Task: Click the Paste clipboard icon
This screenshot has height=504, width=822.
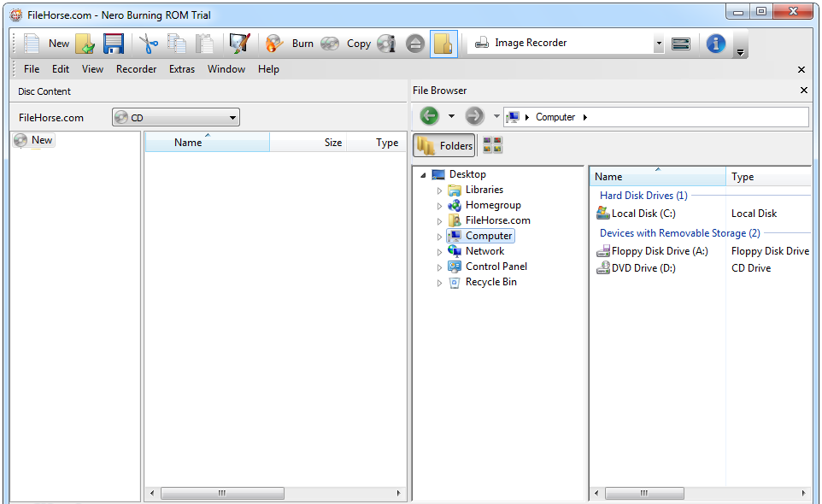Action: point(204,44)
